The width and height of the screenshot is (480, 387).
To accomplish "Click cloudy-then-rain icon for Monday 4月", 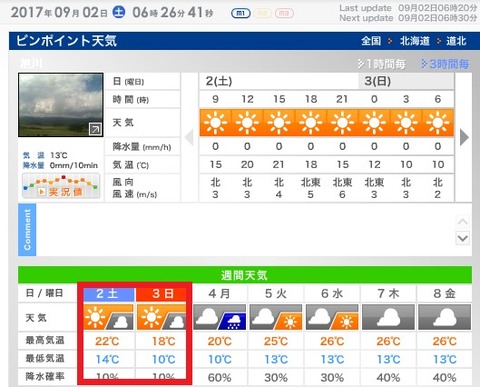I will (x=220, y=317).
